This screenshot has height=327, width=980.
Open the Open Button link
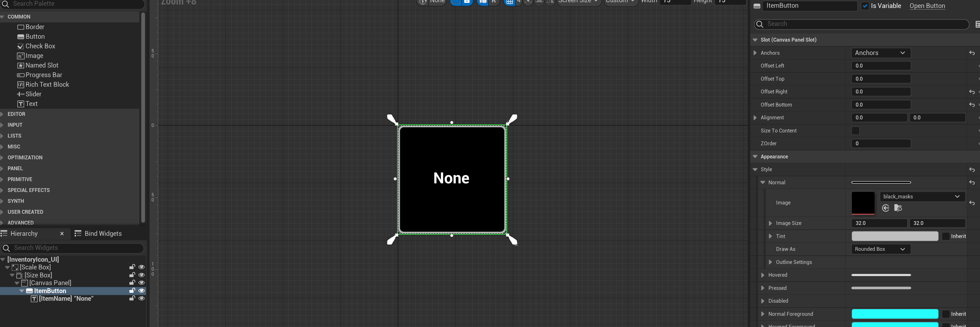click(x=927, y=6)
